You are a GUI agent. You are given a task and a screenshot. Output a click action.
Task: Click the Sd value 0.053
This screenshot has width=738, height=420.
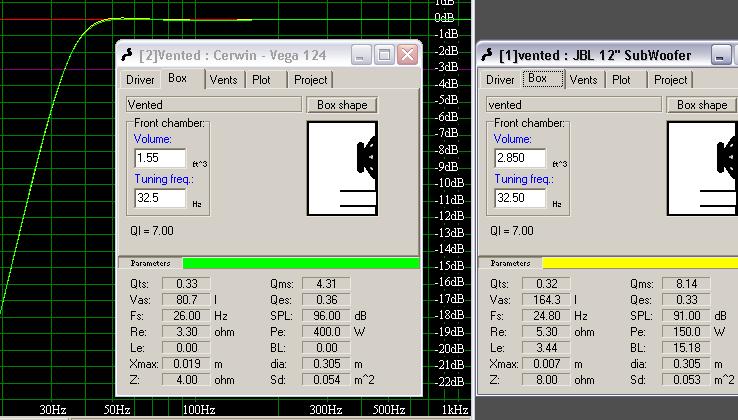[686, 380]
